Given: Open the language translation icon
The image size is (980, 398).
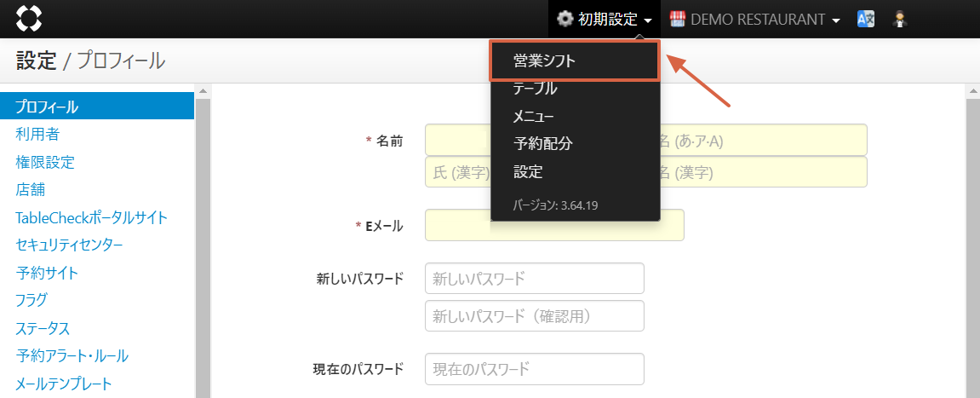Looking at the screenshot, I should pyautogui.click(x=866, y=19).
